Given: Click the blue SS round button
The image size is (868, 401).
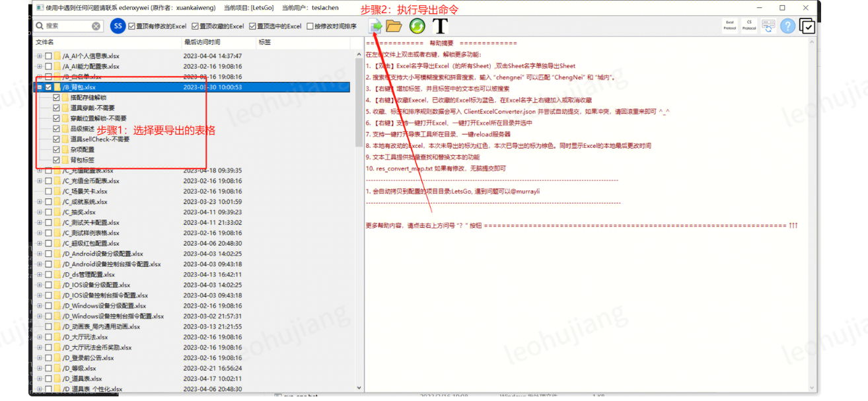Looking at the screenshot, I should point(118,26).
